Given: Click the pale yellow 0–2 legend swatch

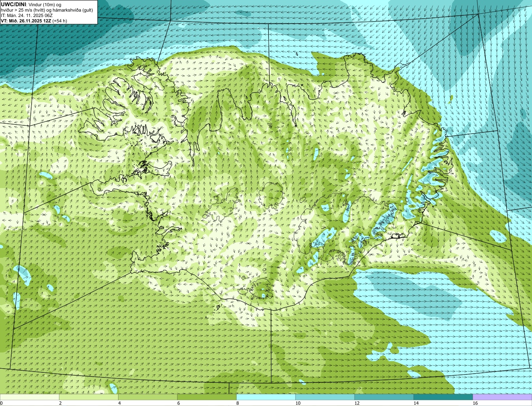Looking at the screenshot, I should click(x=30, y=397).
